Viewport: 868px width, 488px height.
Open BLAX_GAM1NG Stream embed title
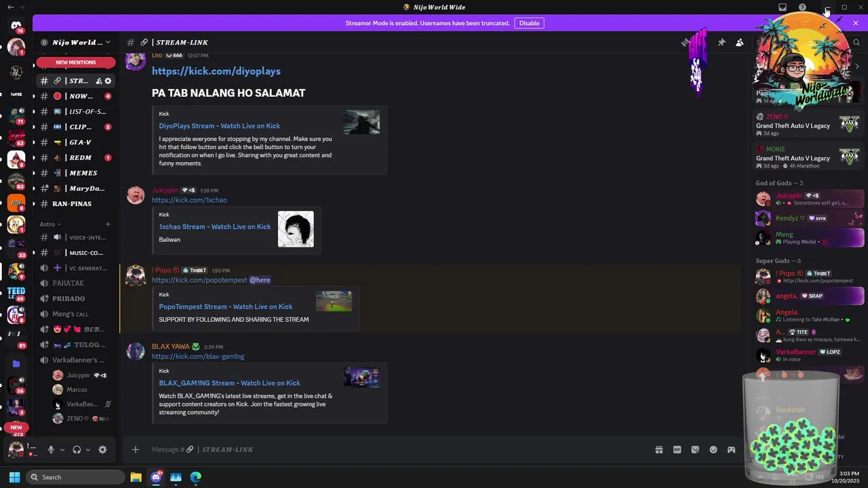click(x=229, y=383)
